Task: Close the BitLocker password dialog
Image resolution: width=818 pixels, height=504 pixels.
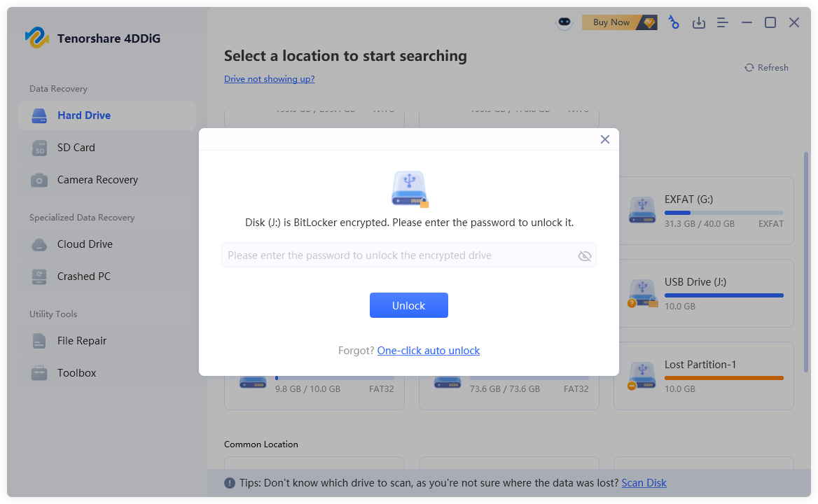Action: coord(605,139)
